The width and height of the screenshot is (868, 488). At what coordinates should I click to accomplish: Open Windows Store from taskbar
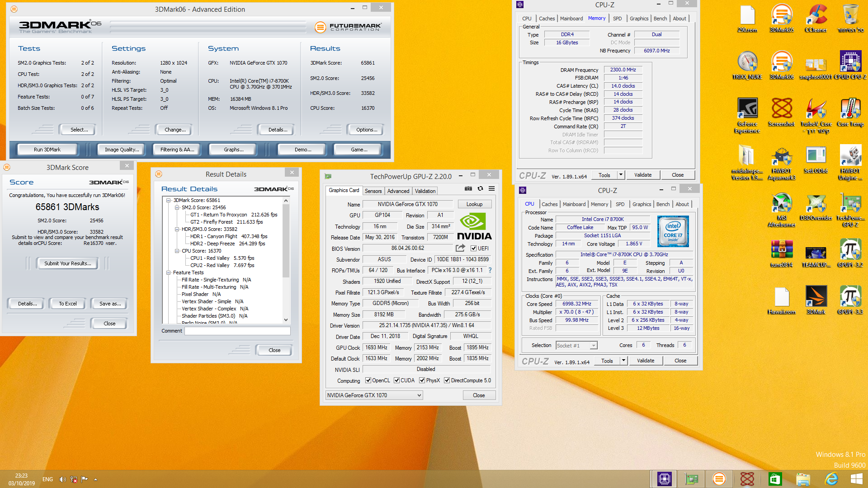click(775, 479)
